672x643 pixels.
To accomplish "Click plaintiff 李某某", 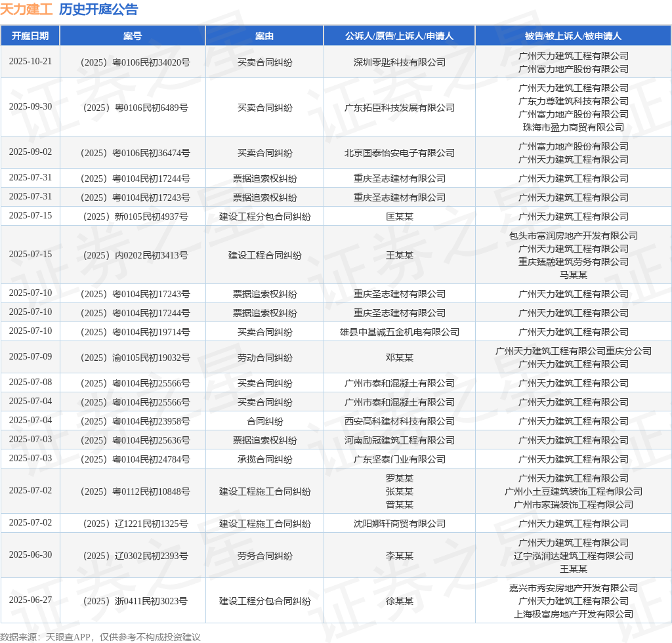I will click(400, 556).
